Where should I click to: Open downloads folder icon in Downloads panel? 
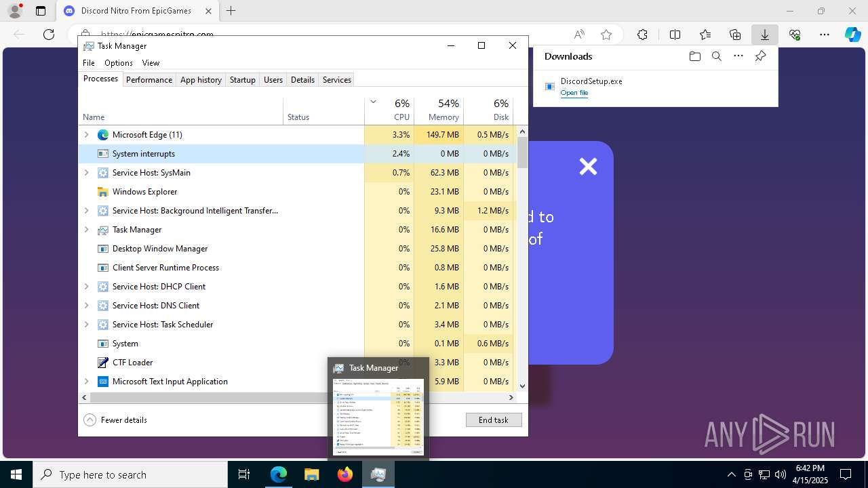694,56
